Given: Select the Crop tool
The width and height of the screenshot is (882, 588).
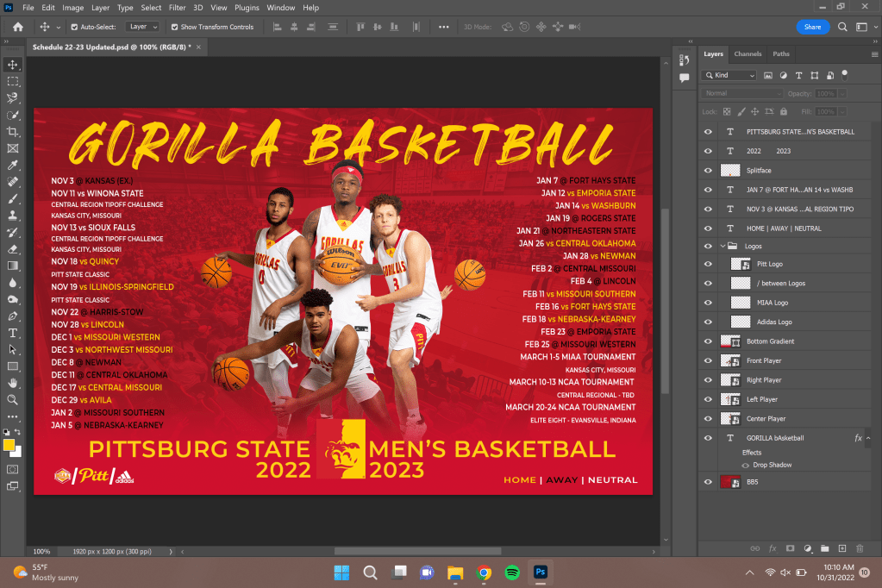Looking at the screenshot, I should (x=13, y=132).
